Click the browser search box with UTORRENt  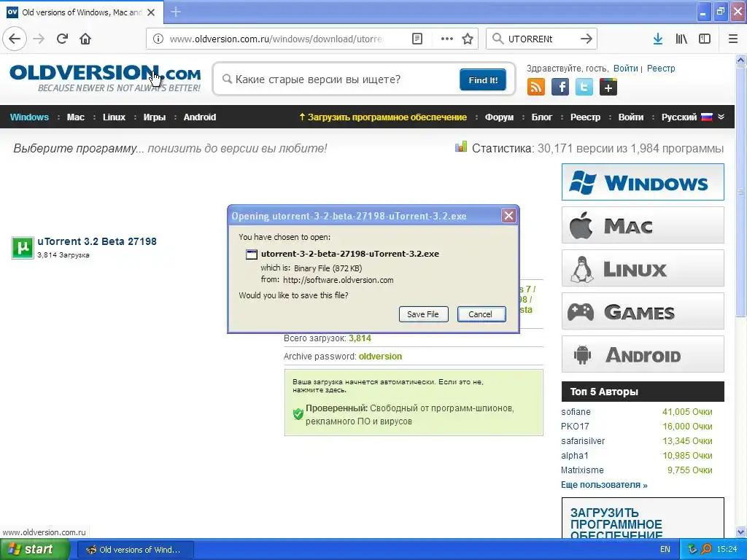[541, 39]
